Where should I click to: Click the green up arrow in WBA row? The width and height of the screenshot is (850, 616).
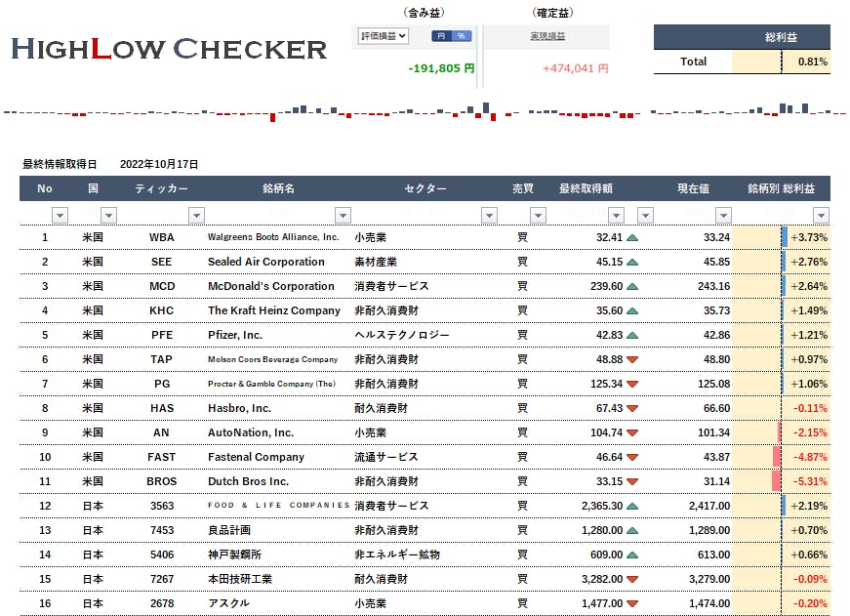(x=632, y=237)
